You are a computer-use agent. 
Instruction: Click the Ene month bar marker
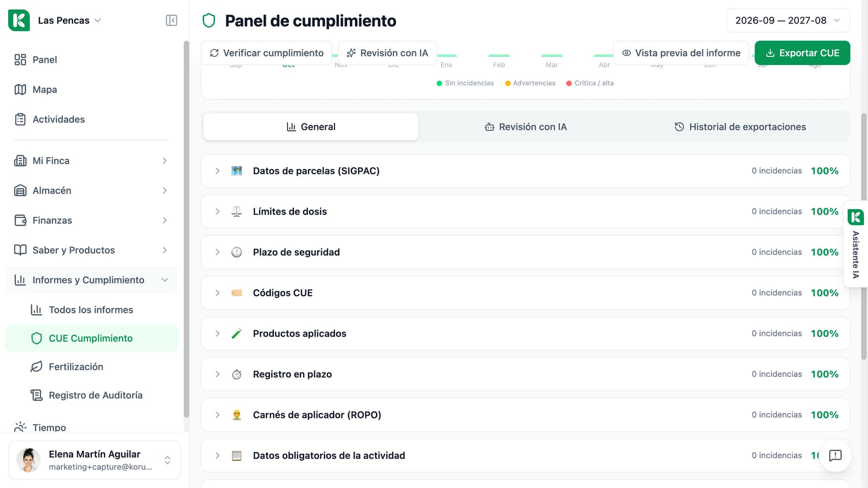pos(447,56)
